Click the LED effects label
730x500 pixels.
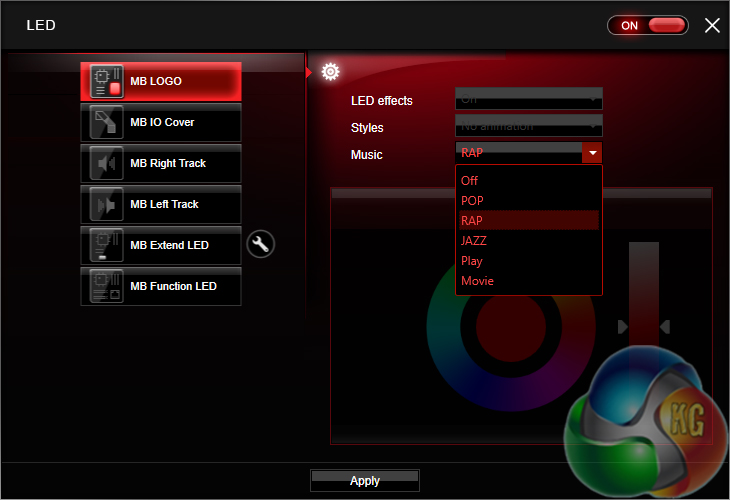[x=382, y=101]
